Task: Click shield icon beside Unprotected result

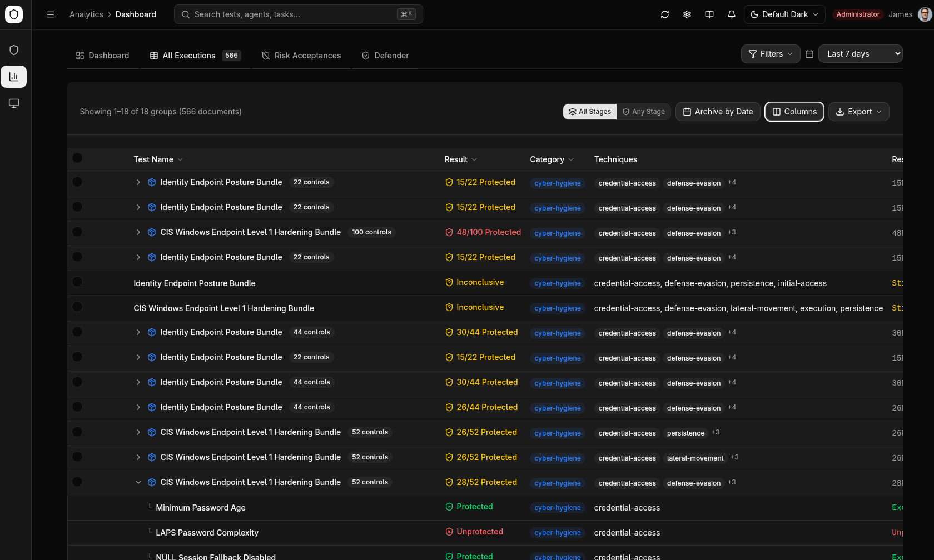Action: 449,532
